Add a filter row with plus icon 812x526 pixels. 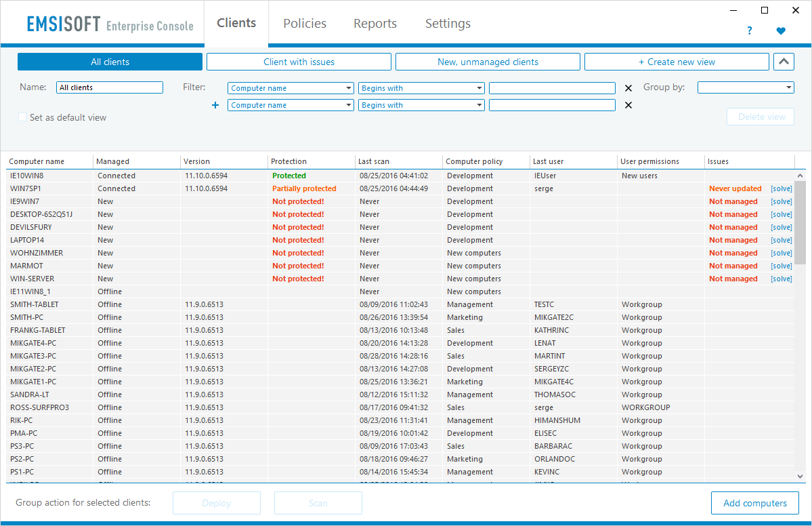tap(215, 105)
